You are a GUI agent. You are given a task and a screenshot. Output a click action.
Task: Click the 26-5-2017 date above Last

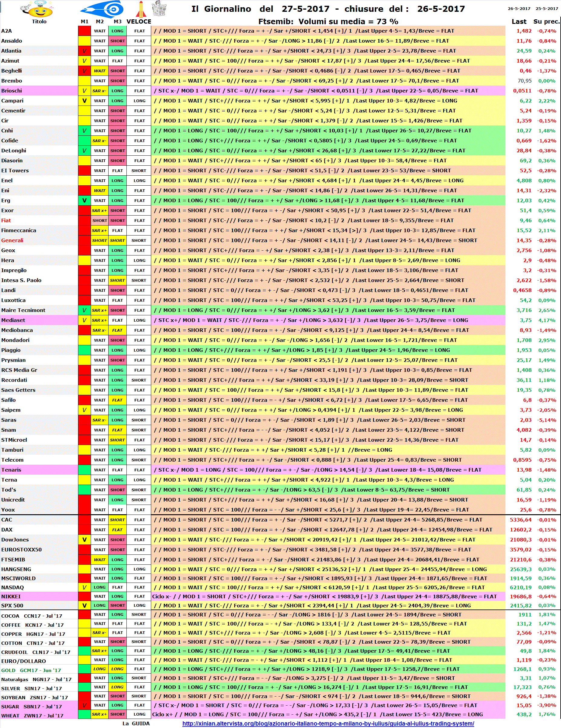(519, 9)
